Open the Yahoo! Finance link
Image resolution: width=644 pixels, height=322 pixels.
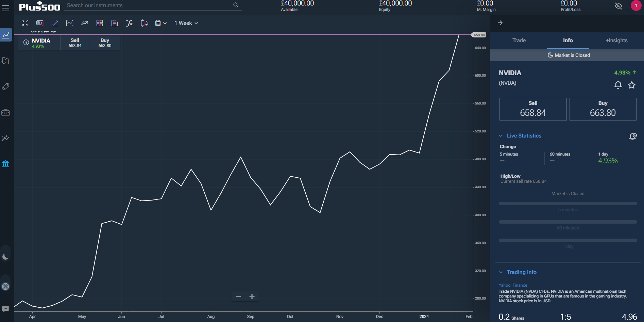click(512, 285)
